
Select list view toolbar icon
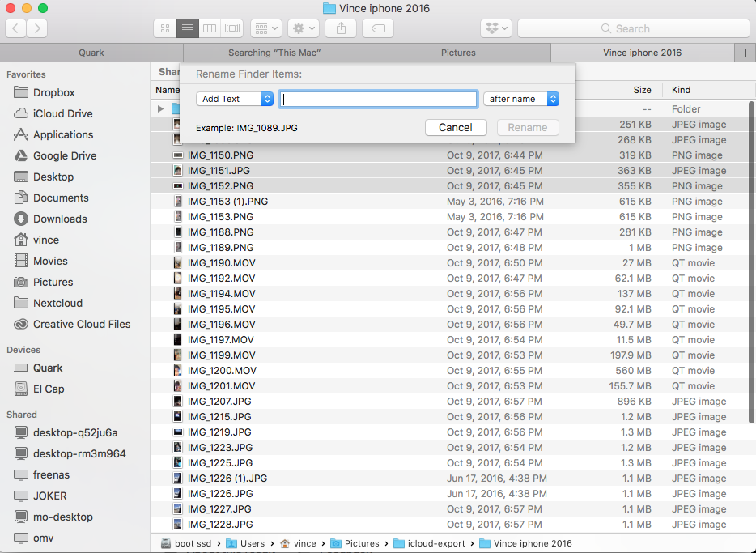click(187, 28)
